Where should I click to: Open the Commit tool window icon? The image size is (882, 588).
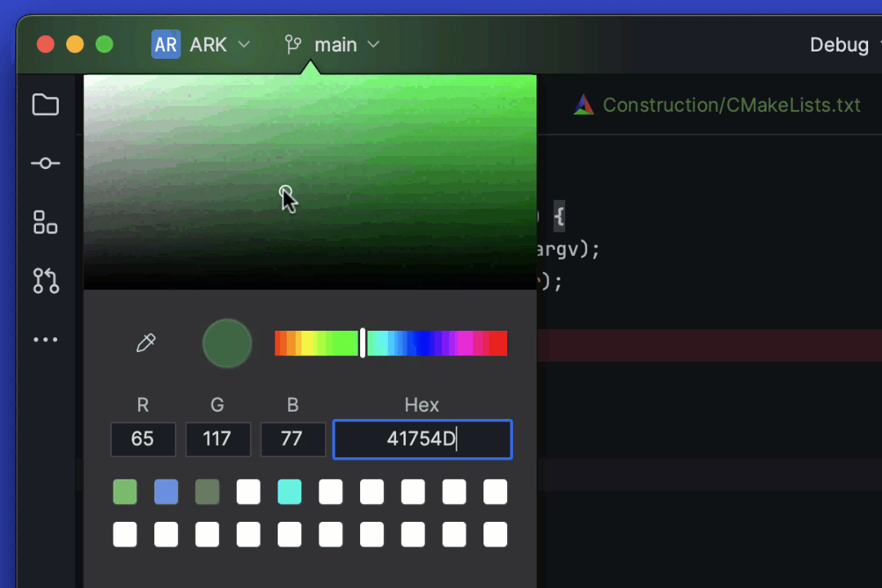45,163
